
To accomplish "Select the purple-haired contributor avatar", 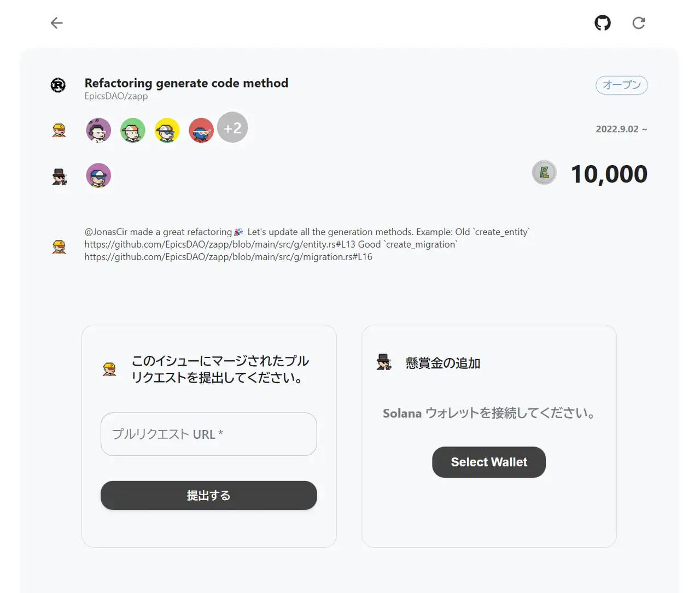I will [98, 130].
